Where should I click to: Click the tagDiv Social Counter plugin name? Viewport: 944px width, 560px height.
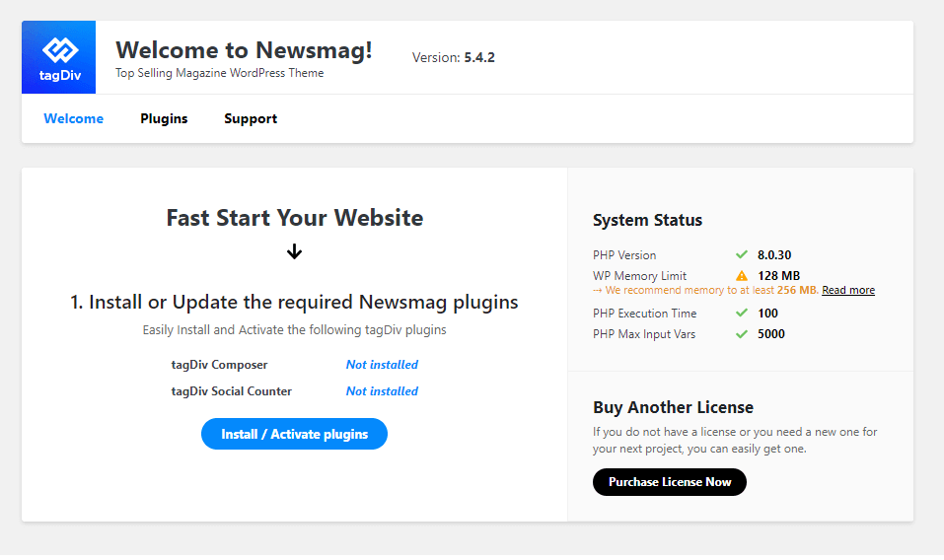(x=231, y=391)
